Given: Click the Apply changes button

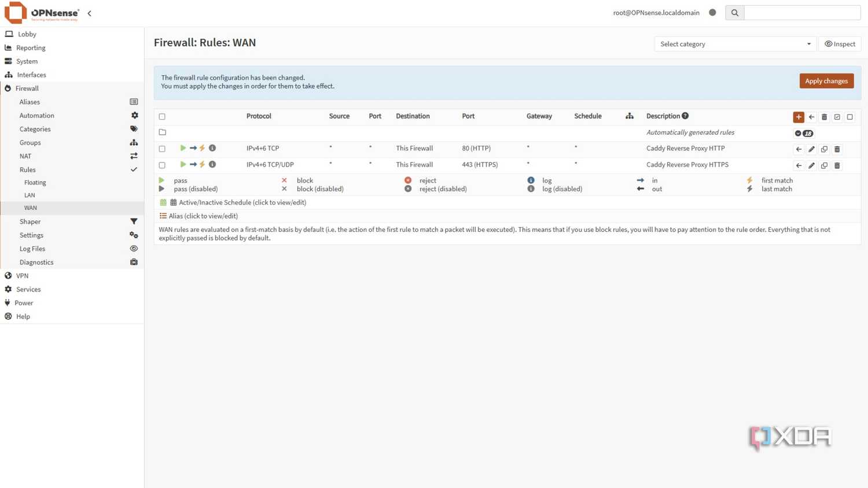Looking at the screenshot, I should point(826,81).
